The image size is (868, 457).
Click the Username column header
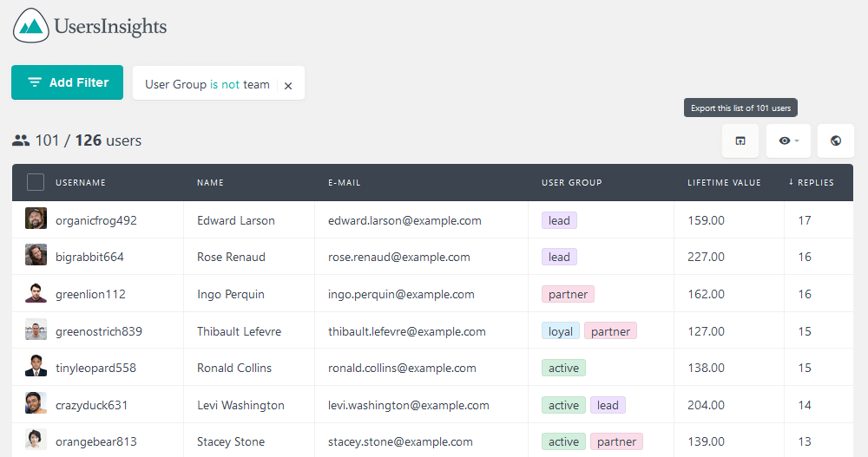pos(80,182)
